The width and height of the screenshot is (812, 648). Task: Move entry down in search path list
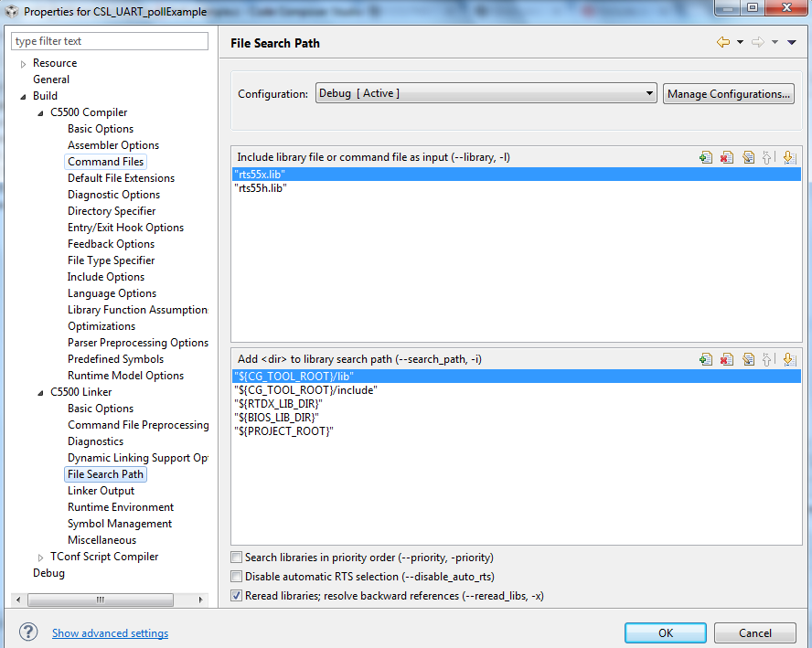tap(789, 359)
